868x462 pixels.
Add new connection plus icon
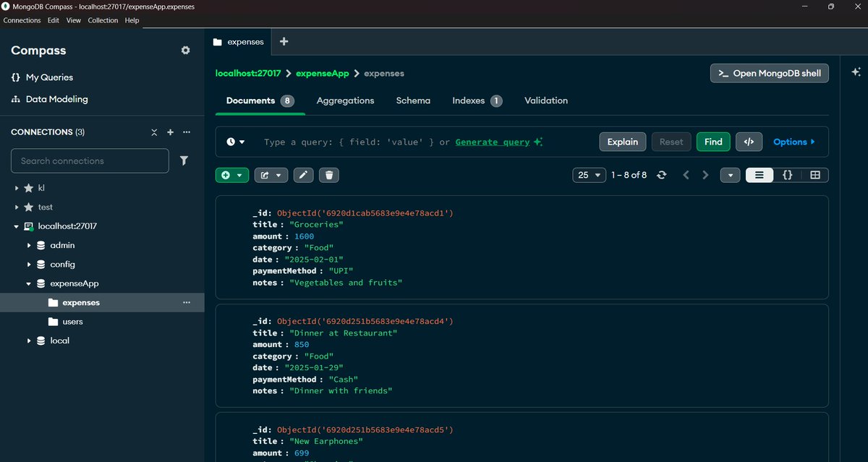pyautogui.click(x=171, y=132)
